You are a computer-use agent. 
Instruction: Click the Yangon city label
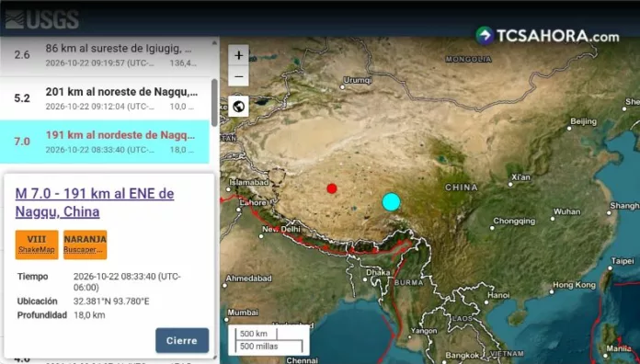[x=424, y=331]
